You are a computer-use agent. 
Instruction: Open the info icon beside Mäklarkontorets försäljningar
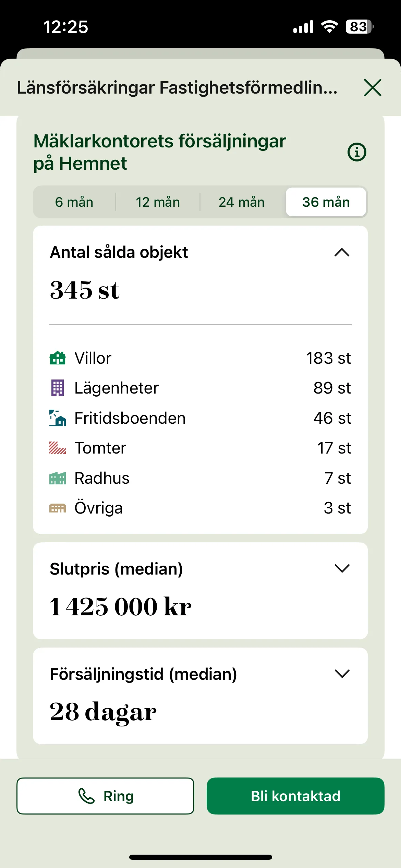click(357, 152)
